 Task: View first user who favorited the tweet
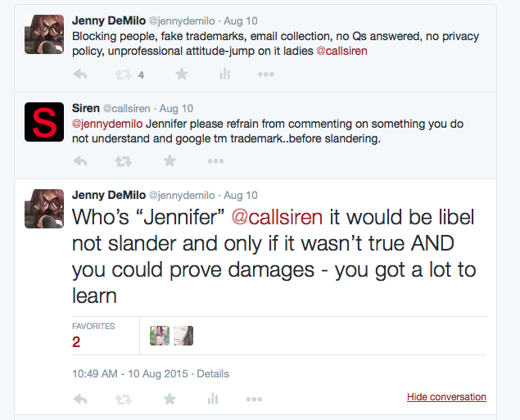pyautogui.click(x=160, y=336)
